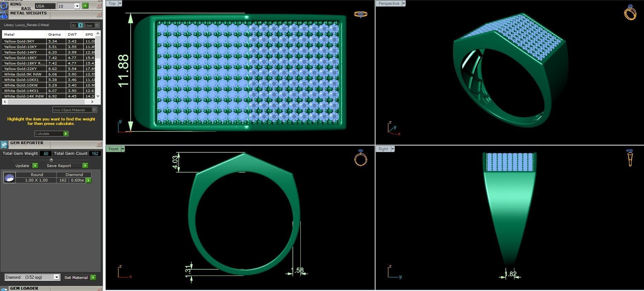Toggle the GV library switch

click(77, 25)
